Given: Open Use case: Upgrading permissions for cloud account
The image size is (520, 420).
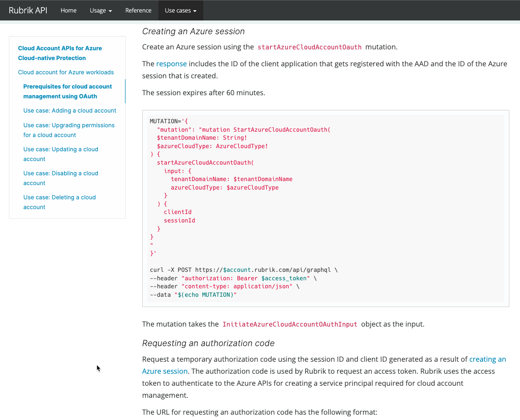Looking at the screenshot, I should pos(69,130).
